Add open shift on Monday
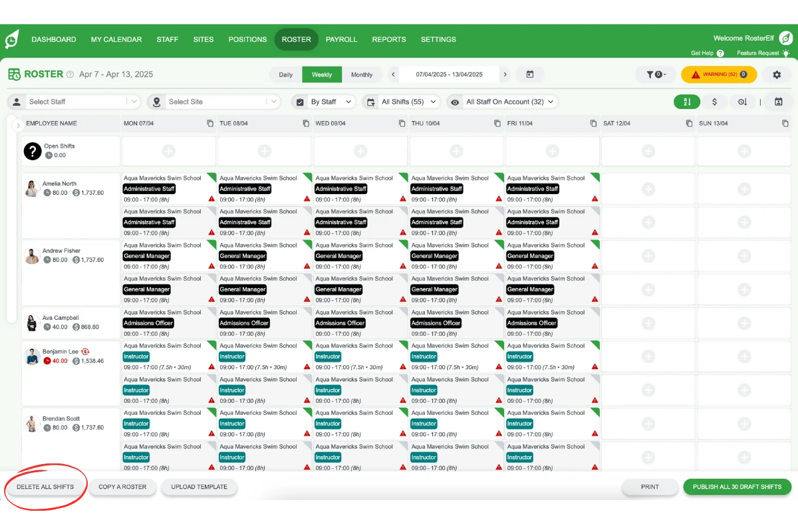 click(169, 152)
